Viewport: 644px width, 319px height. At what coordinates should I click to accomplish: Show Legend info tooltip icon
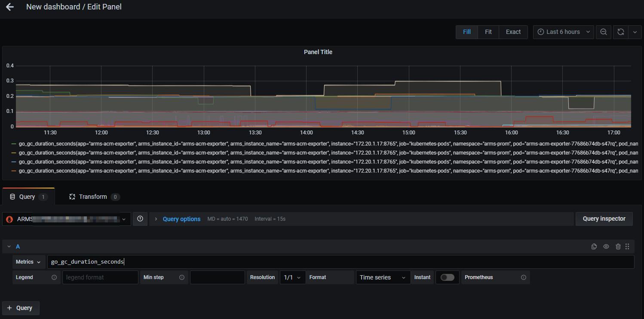pos(54,277)
